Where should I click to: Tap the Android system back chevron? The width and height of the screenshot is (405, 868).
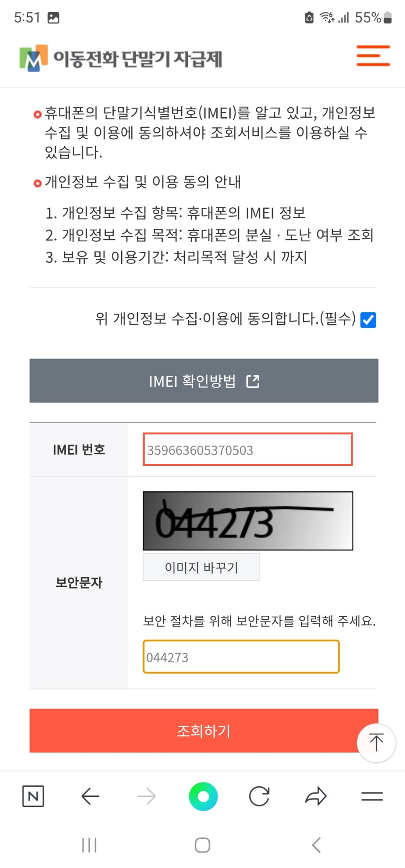coord(317,845)
